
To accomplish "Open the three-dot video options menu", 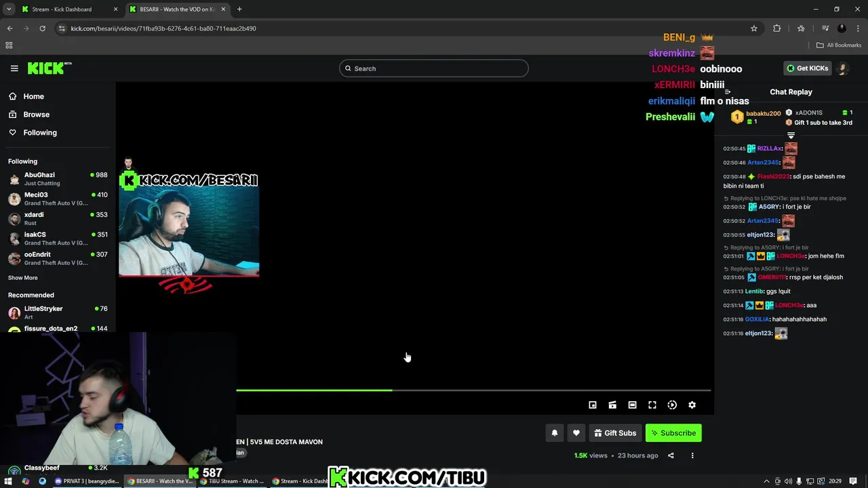I will pos(692,455).
